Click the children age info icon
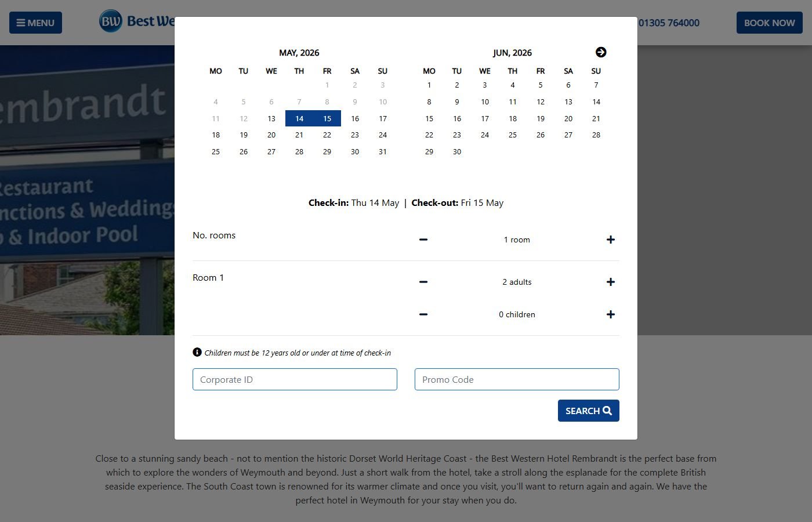The height and width of the screenshot is (522, 812). [x=197, y=352]
